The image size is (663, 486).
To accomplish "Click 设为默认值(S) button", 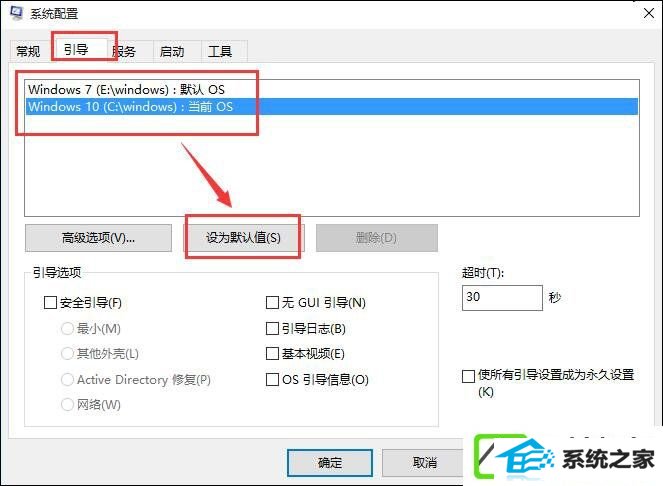I will [243, 238].
